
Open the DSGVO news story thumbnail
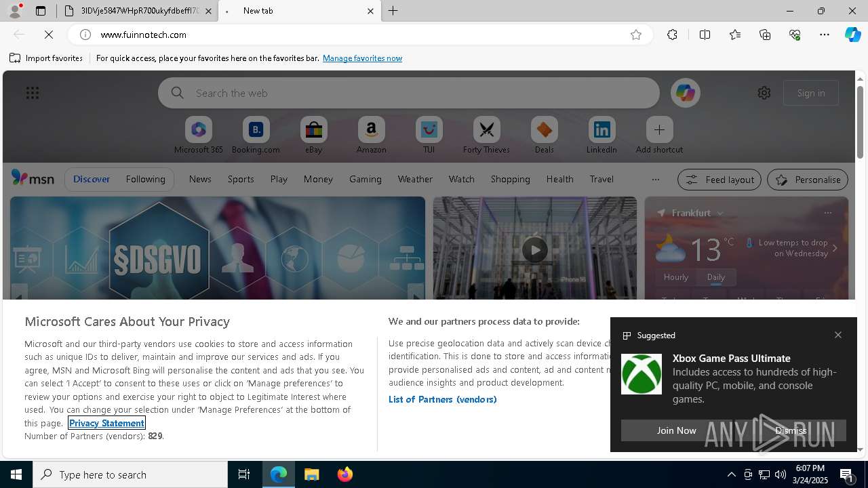tap(218, 248)
